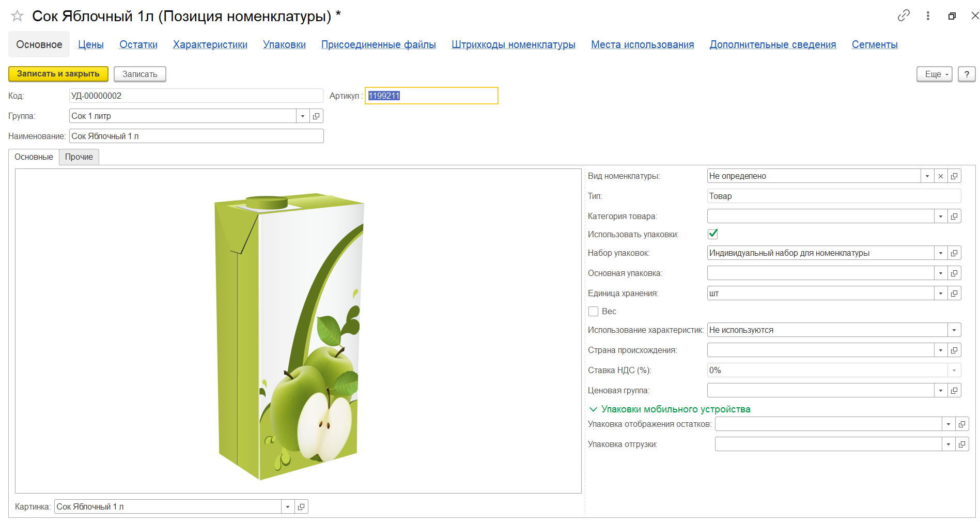Enable the Вес checkbox
Image resolution: width=980 pixels, height=523 pixels.
594,312
